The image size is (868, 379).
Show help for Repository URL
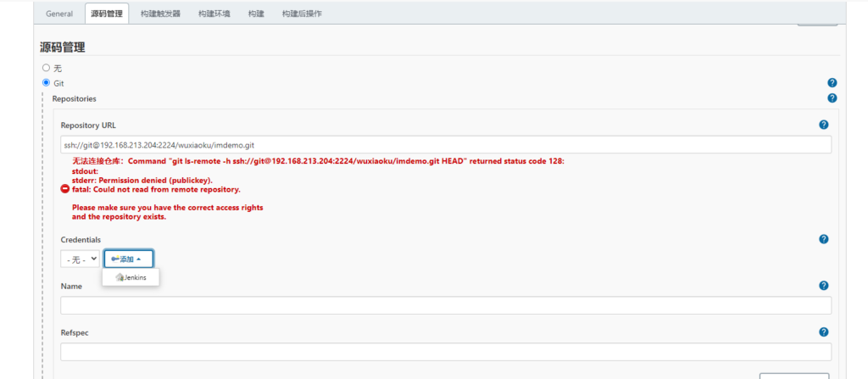pyautogui.click(x=823, y=125)
